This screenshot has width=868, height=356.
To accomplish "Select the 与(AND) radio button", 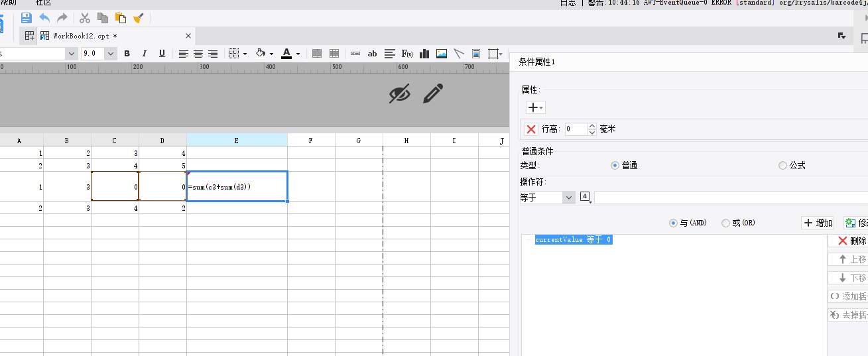I will pyautogui.click(x=674, y=223).
